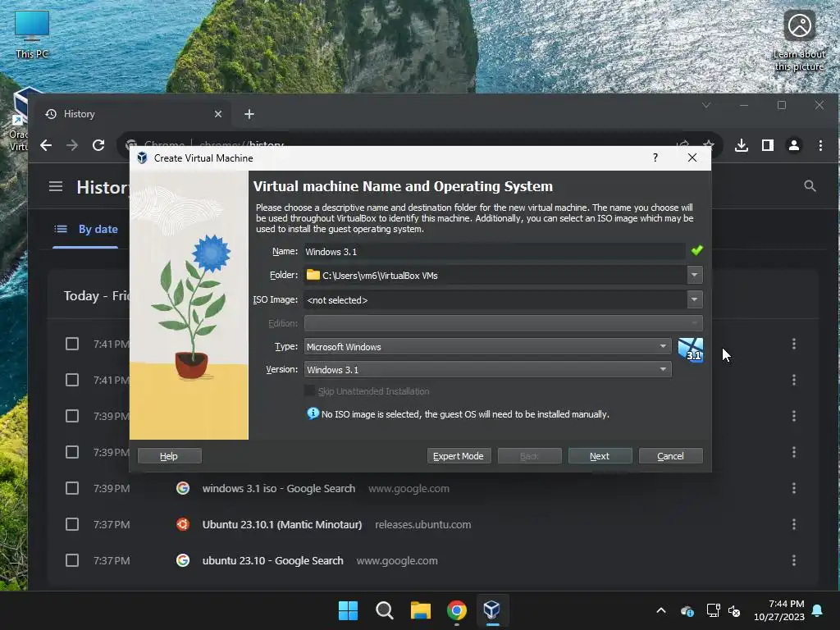Open the Type dropdown showing Microsoft Windows
Viewport: 840px width, 630px height.
coord(487,347)
